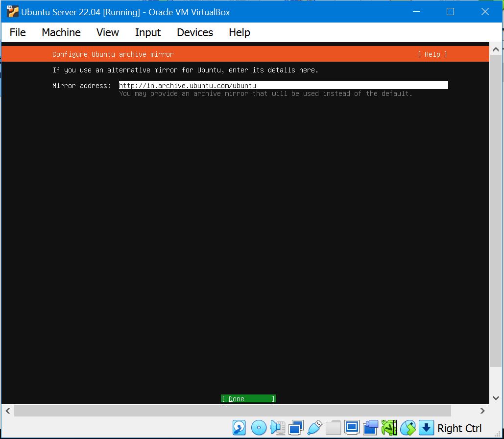Click the horizontal scrollbar thumb
This screenshot has width=504, height=439.
coord(232,411)
